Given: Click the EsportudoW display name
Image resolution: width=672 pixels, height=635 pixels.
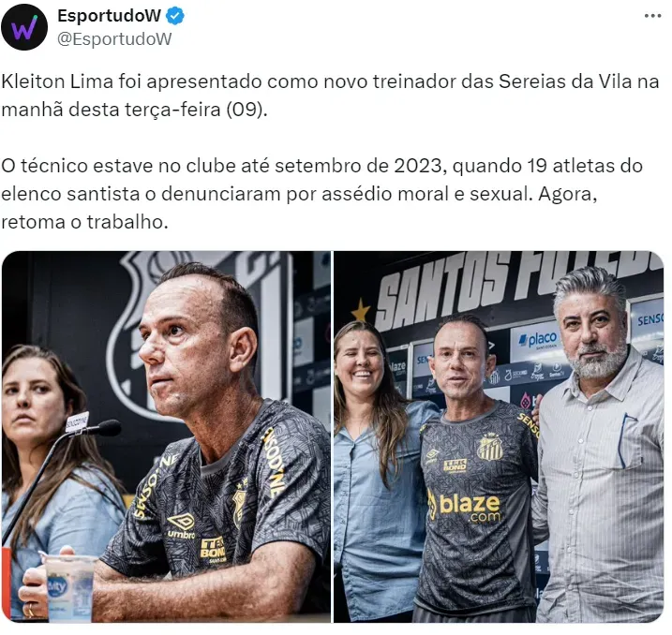Looking at the screenshot, I should (x=110, y=16).
